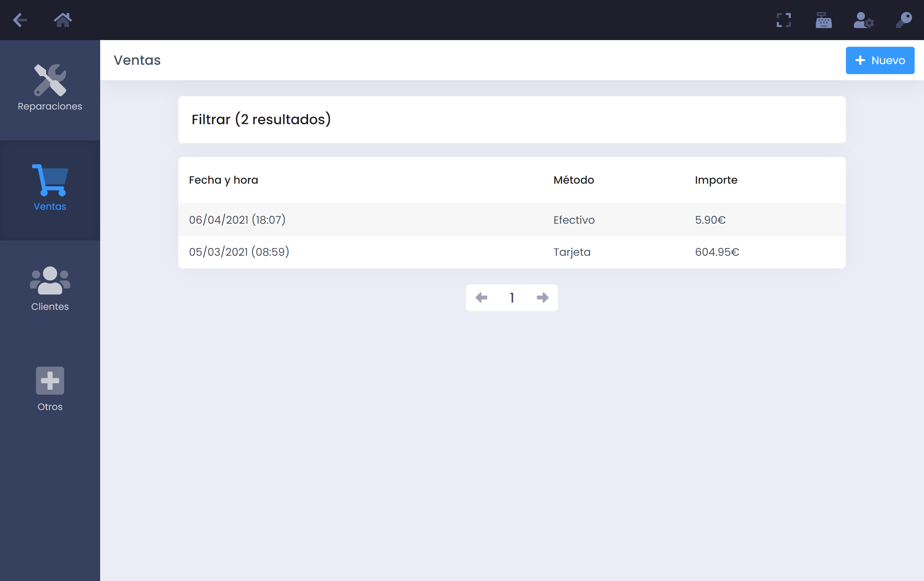Click the Importe column header
Viewport: 924px width, 581px height.
pos(716,180)
